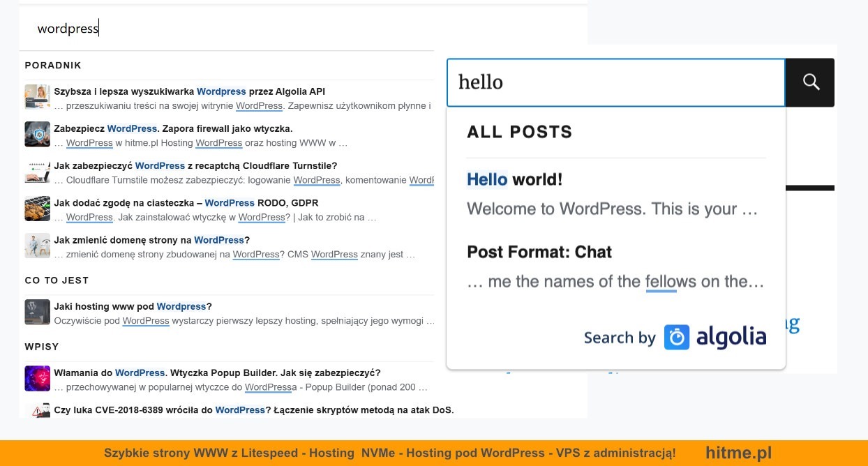Click into the 'wordpress' search field
This screenshot has height=466, width=868.
click(279, 29)
